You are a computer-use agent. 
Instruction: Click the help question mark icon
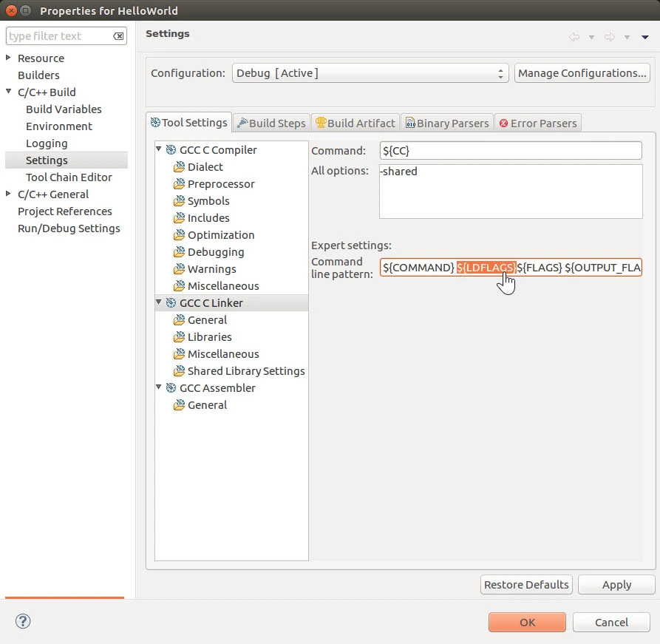[x=23, y=621]
